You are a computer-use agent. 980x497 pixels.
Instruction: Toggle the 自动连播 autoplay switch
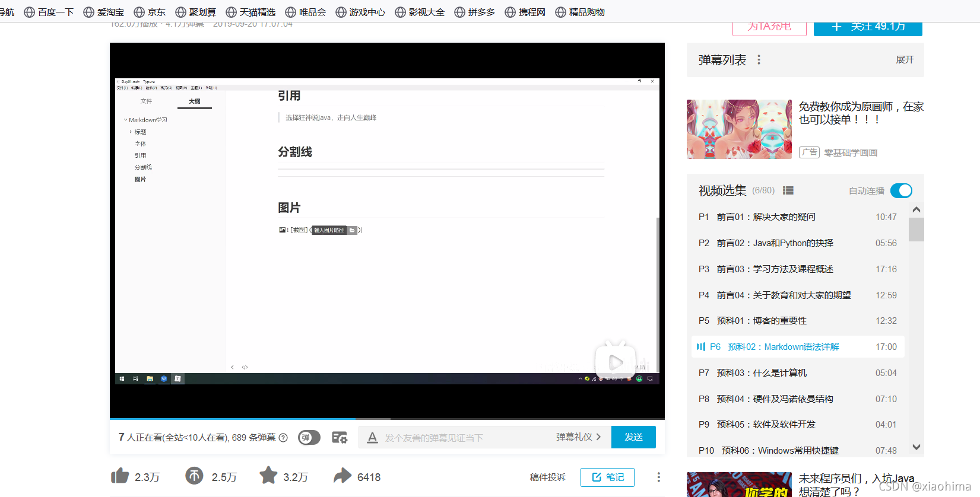[901, 190]
